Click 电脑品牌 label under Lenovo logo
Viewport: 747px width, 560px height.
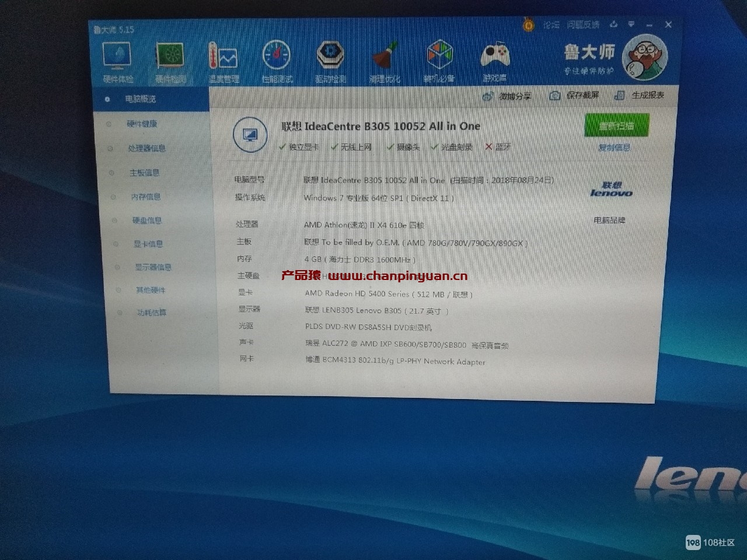[x=609, y=220]
